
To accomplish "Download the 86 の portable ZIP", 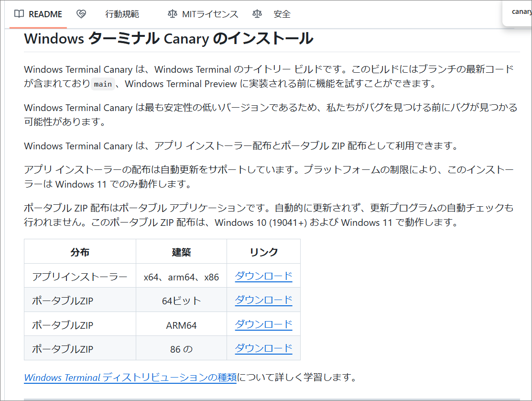I will 263,348.
